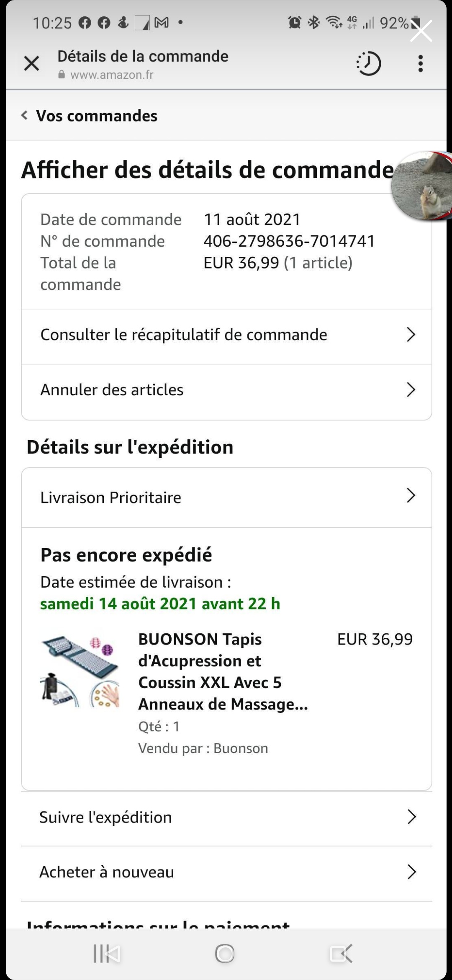Viewport: 452px width, 980px height.
Task: Open Annuler des articles option
Action: tap(226, 390)
